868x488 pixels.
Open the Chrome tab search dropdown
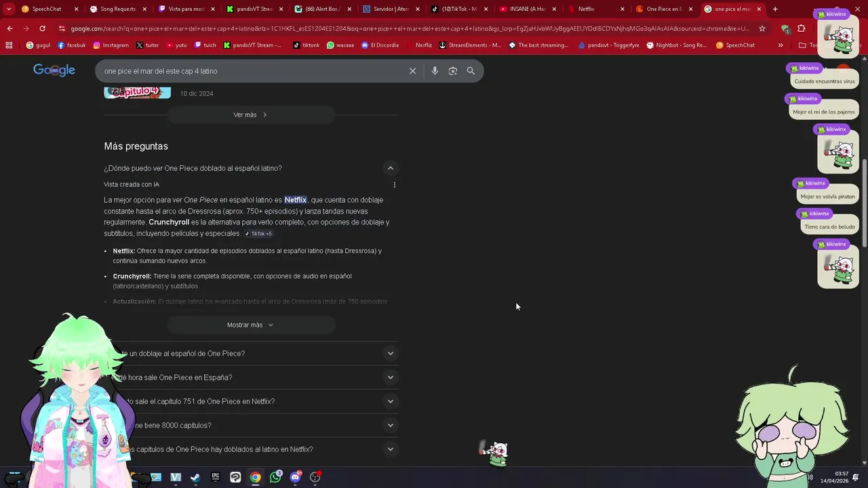pyautogui.click(x=9, y=9)
